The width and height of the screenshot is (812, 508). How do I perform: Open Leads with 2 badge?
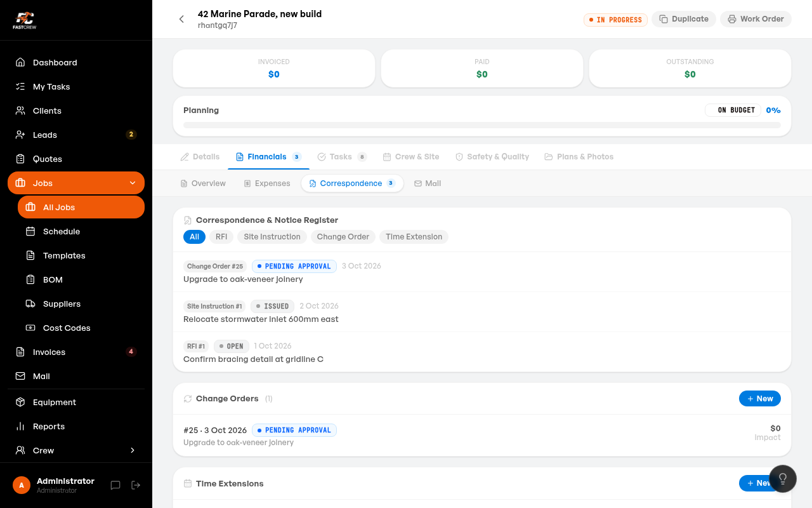pyautogui.click(x=76, y=135)
